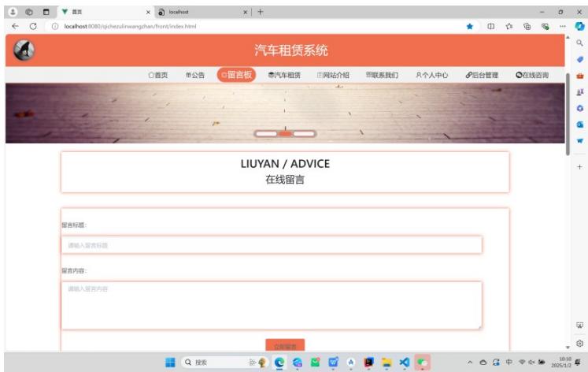Click the 留言标题 title input field
The height and width of the screenshot is (372, 588).
coord(272,245)
